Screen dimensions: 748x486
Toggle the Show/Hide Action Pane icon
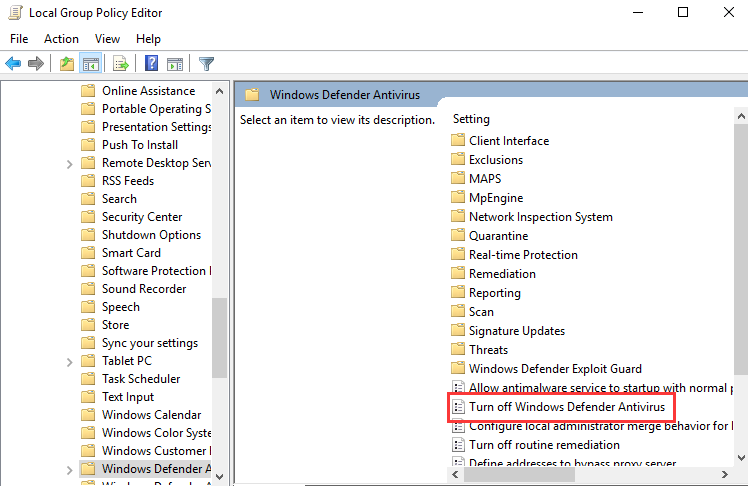pos(175,63)
